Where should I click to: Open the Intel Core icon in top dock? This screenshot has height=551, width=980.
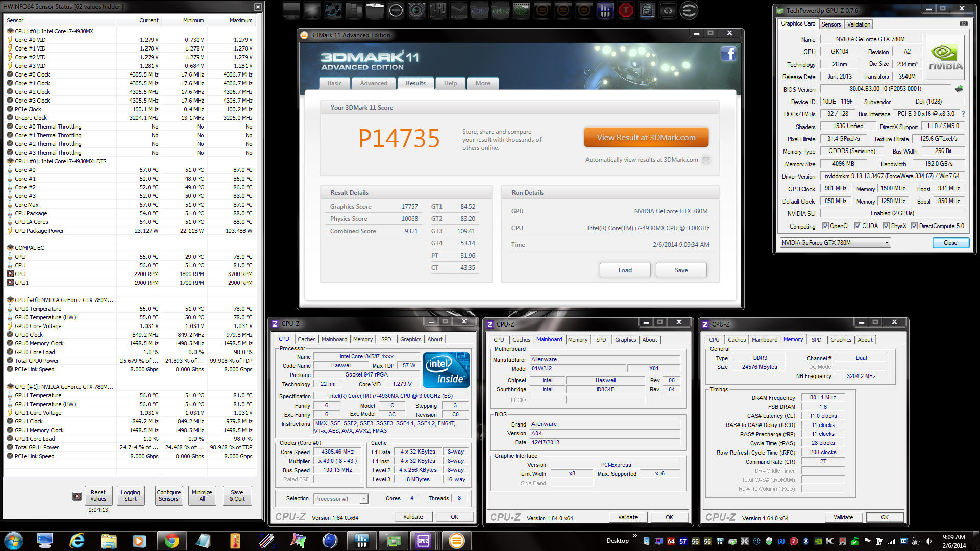click(x=647, y=10)
